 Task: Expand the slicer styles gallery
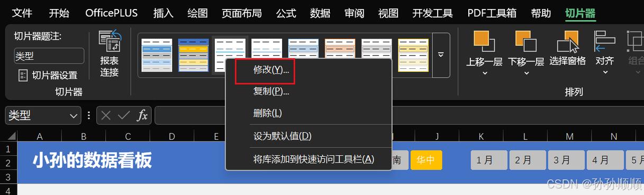pyautogui.click(x=441, y=55)
